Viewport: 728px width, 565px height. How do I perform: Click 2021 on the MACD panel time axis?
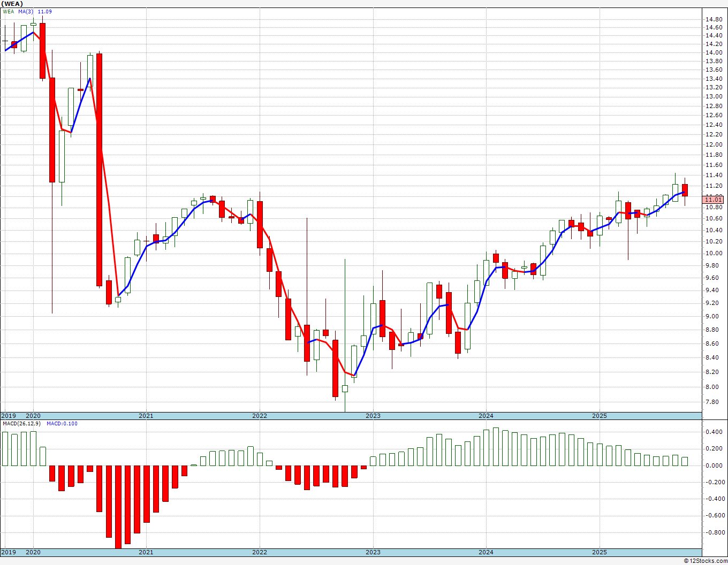point(146,552)
